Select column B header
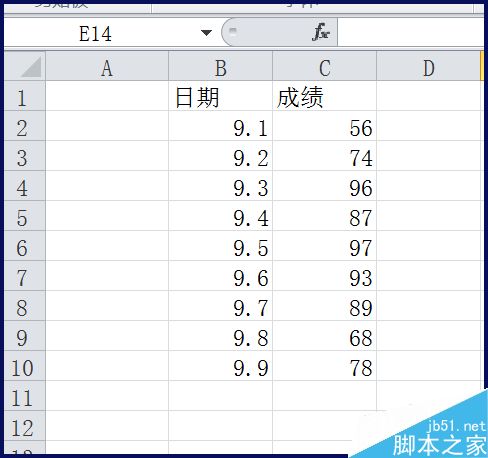 point(221,66)
